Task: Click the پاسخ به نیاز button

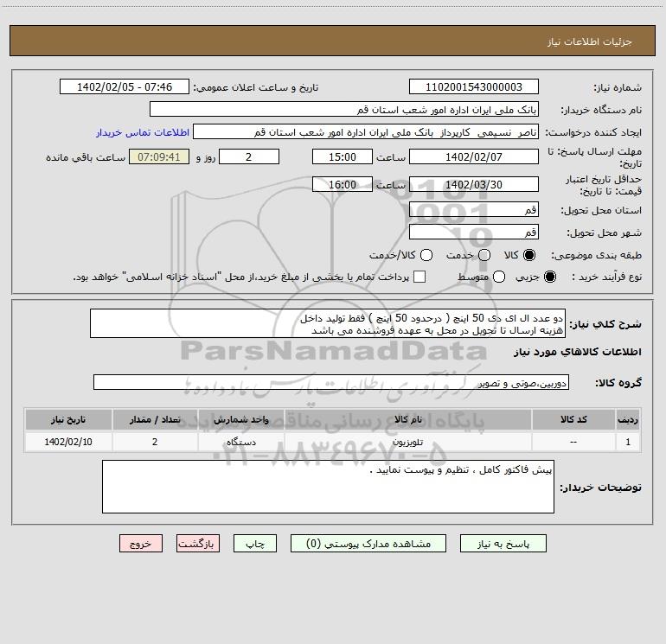Action: [x=503, y=544]
